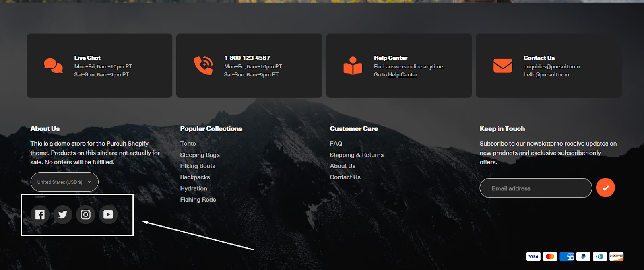Viewport: 644px width, 270px height.
Task: Click the About Us footer heading
Action: tap(45, 129)
